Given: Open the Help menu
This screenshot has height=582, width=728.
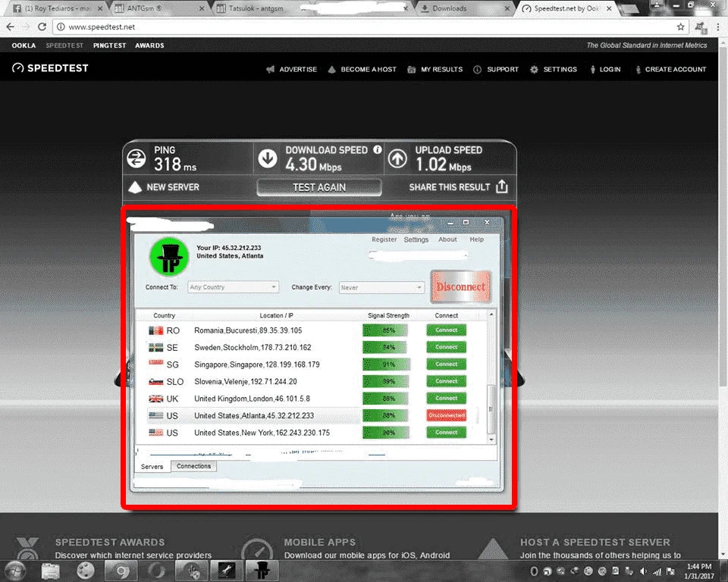Looking at the screenshot, I should 476,239.
